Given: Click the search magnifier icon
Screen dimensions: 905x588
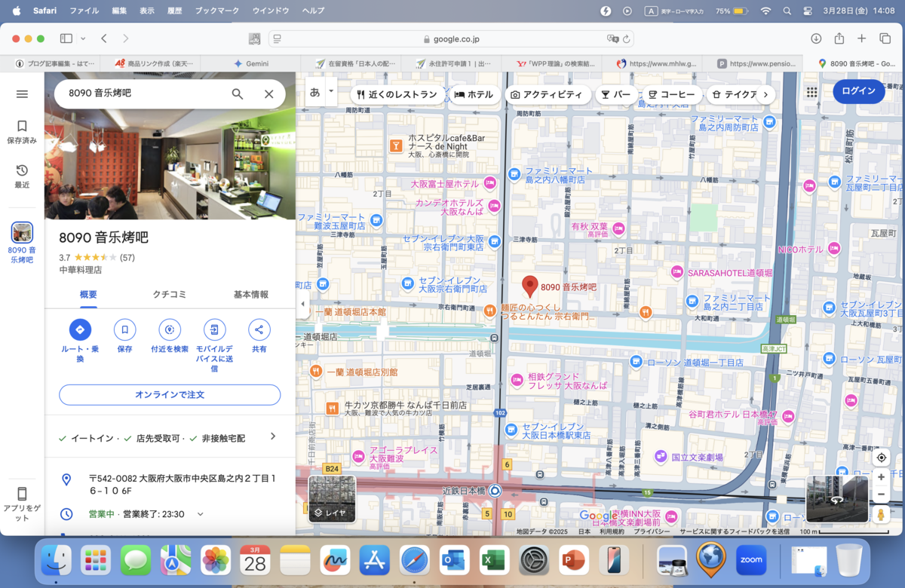Looking at the screenshot, I should click(237, 94).
